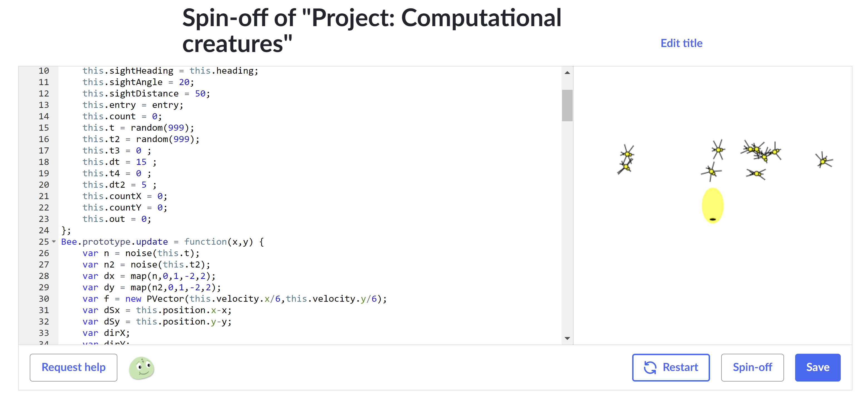This screenshot has width=868, height=401.
Task: Restart the program
Action: point(671,367)
